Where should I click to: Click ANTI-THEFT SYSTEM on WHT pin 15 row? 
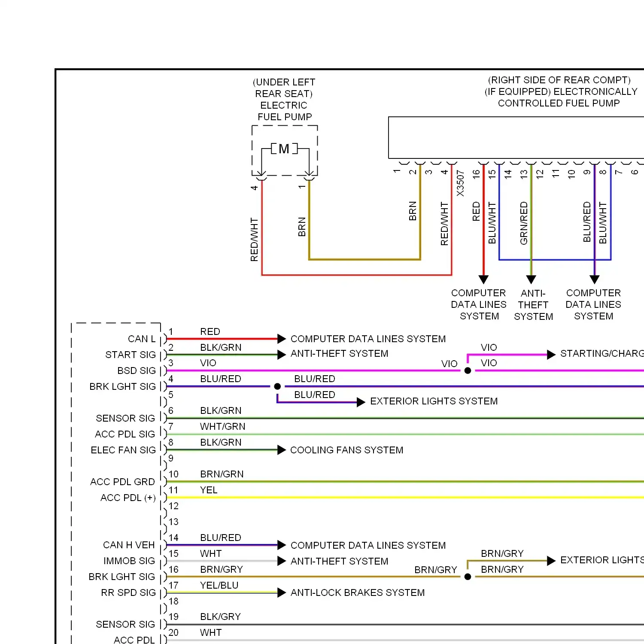click(340, 561)
